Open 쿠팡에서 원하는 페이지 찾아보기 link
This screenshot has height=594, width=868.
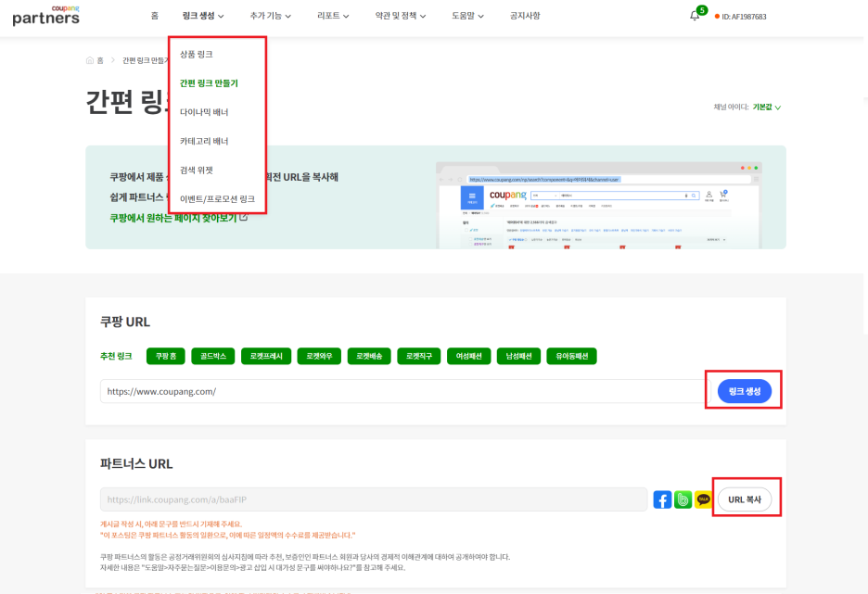coord(173,218)
